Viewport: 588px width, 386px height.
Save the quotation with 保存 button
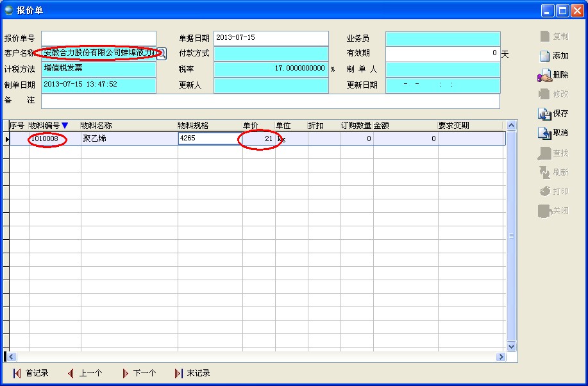554,113
